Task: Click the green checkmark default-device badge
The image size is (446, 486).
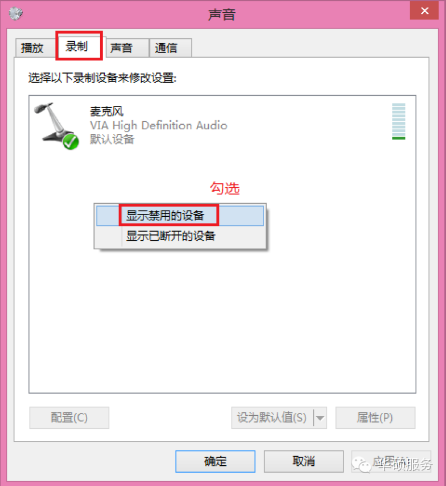Action: tap(71, 142)
